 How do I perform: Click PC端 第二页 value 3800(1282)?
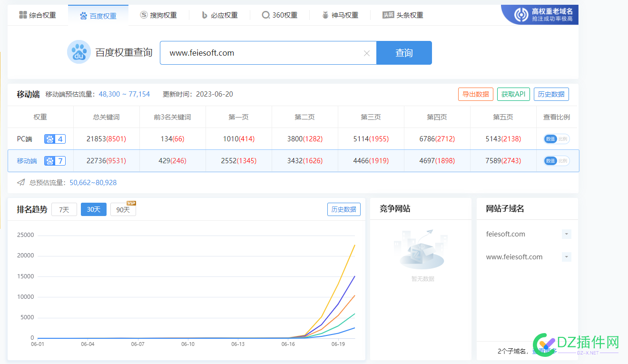(305, 139)
